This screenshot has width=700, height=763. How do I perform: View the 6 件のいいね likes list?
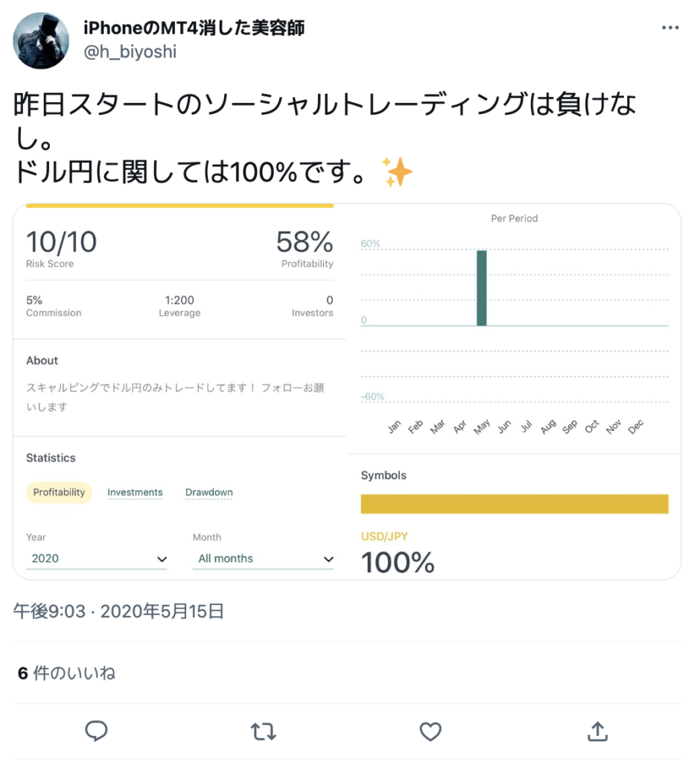click(x=66, y=673)
